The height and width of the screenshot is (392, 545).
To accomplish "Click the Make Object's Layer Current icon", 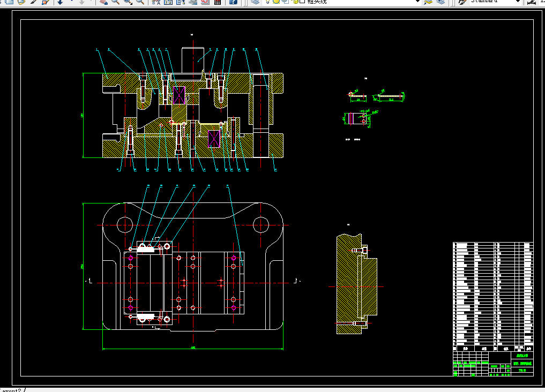I will click(x=428, y=2).
